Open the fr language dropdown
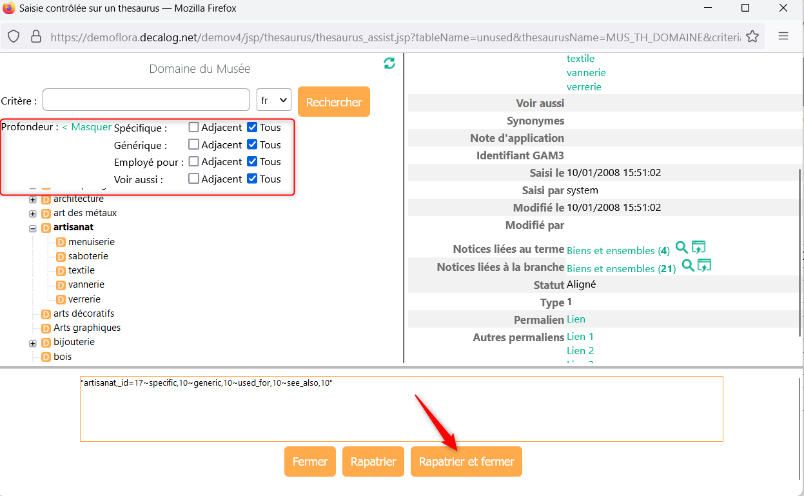Viewport: 804px width, 496px height. tap(273, 101)
